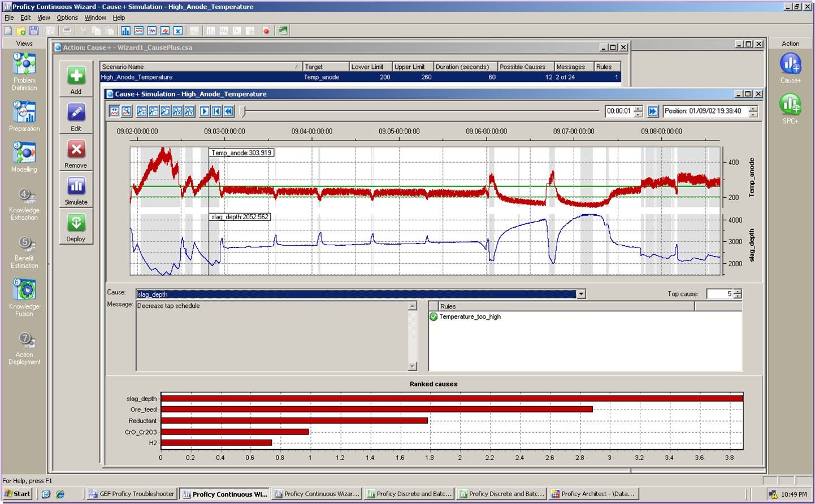Rewind the simulation

click(228, 111)
